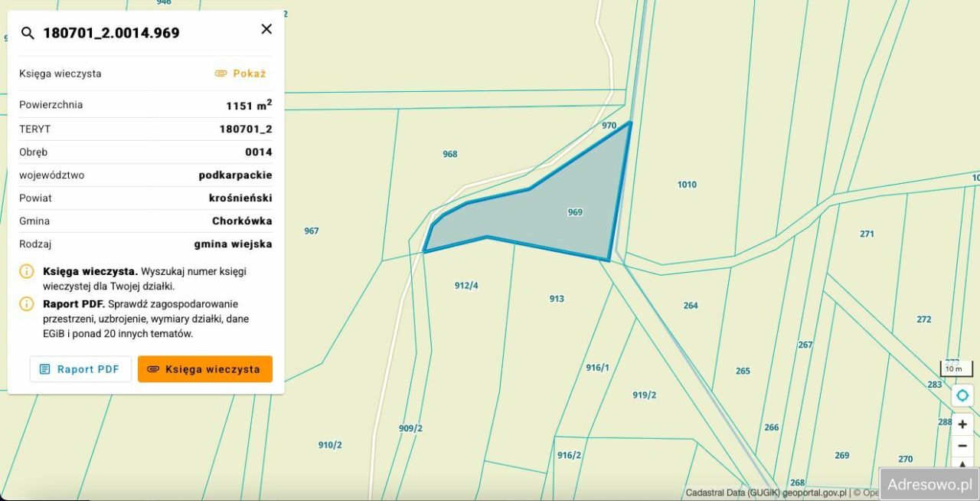The image size is (980, 501).
Task: Click info icon beside Księga wieczysta note
Action: pyautogui.click(x=27, y=271)
